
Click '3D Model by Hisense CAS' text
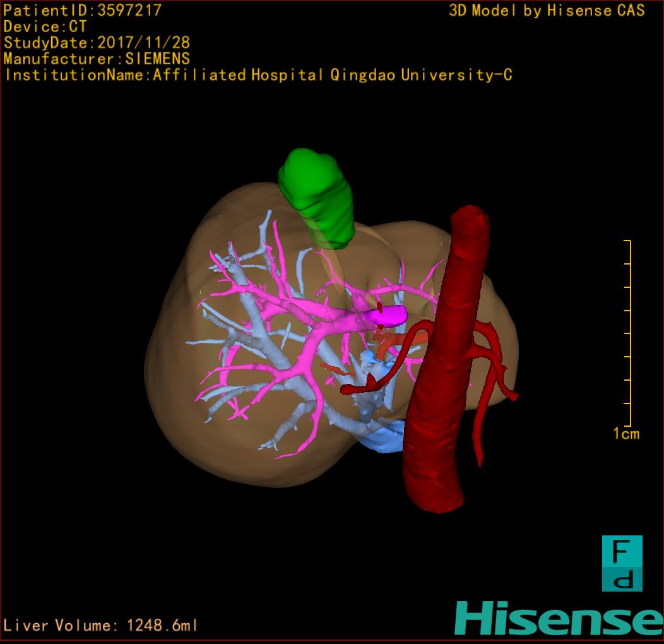coord(547,10)
